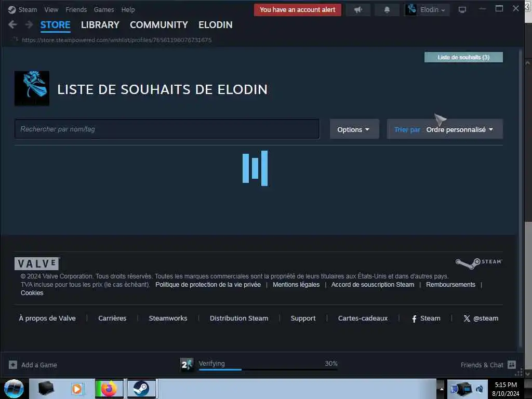
Task: Open the Trier par Ordre personnalisé dropdown
Action: pyautogui.click(x=445, y=129)
